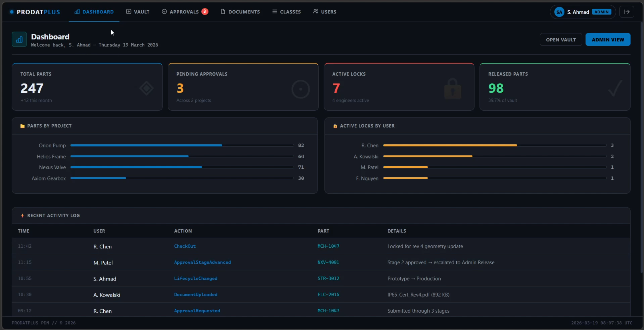Open the CheckOut action link
The height and width of the screenshot is (330, 644).
[185, 246]
